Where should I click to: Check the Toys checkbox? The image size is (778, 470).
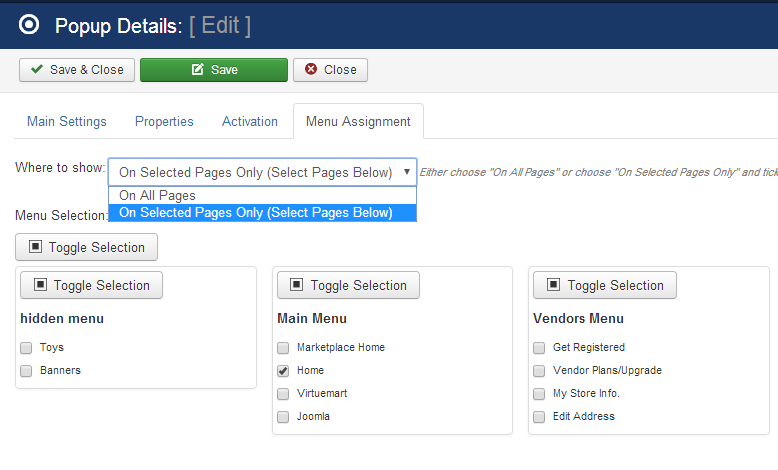point(27,348)
